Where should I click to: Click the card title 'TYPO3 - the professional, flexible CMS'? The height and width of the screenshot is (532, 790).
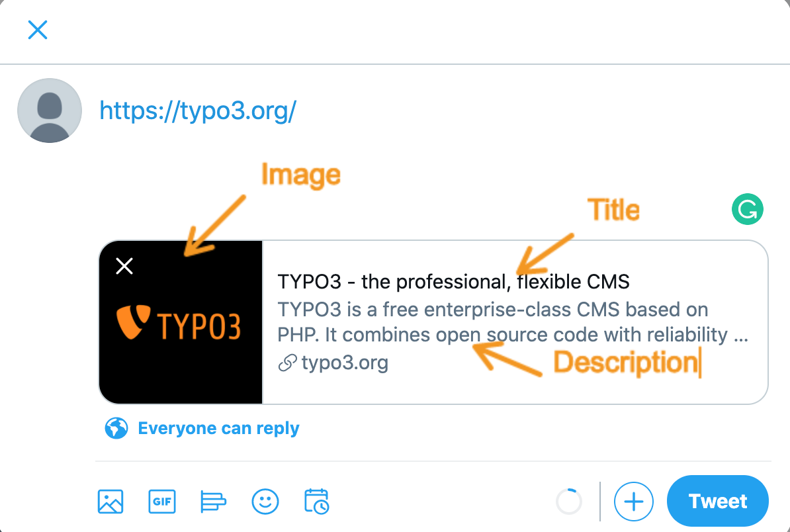[x=453, y=283]
